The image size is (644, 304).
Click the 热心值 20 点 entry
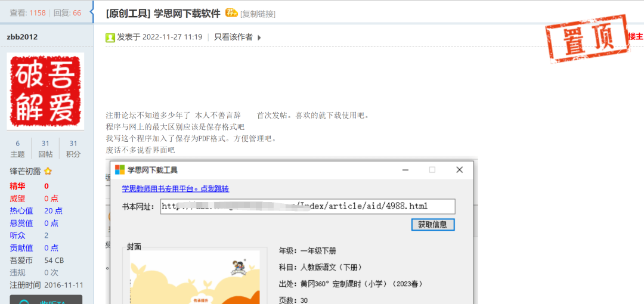coord(36,211)
